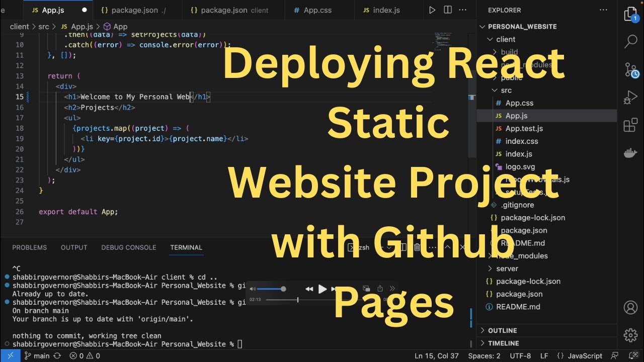Open the Accounts menu icon
Viewport: 644px width, 362px height.
630,307
